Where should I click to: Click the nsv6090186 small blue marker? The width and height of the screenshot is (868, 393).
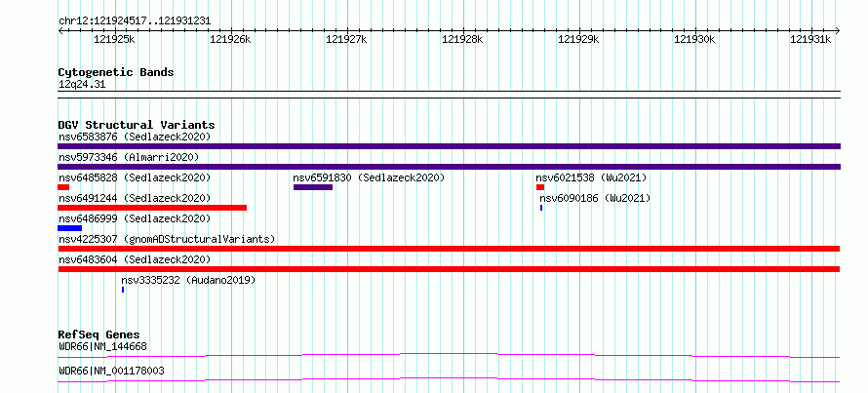coord(541,208)
